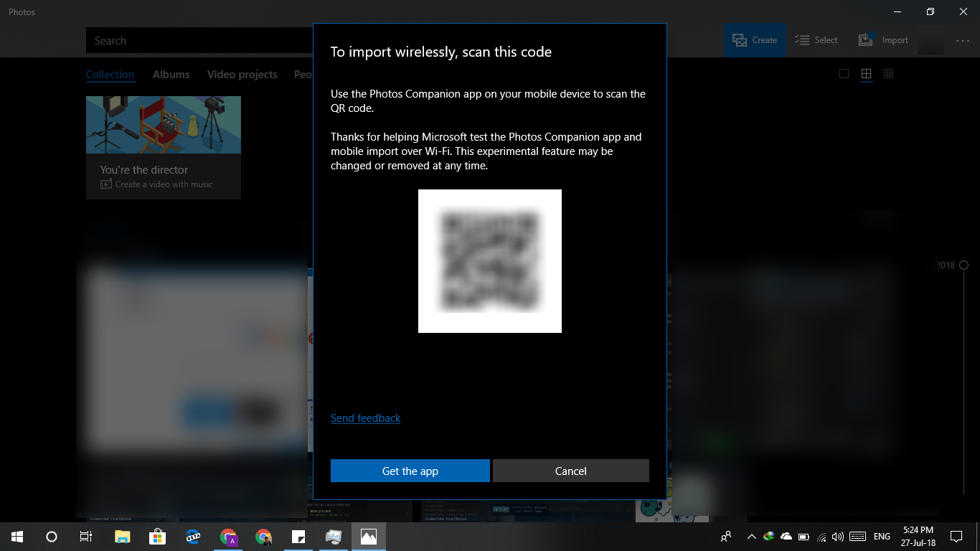Click the Create a video with music text
This screenshot has height=551, width=980.
pyautogui.click(x=164, y=184)
